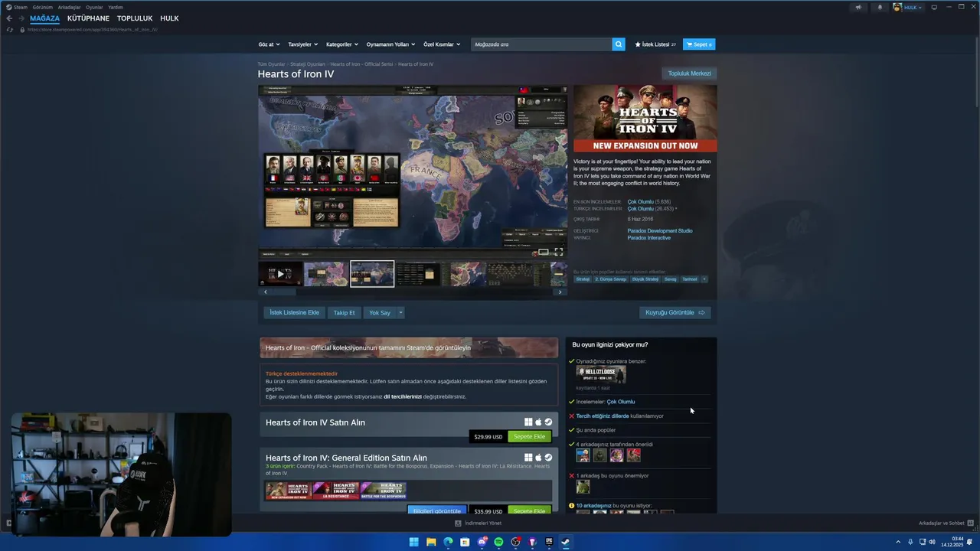Focus the Mağazada ara search field

(x=542, y=44)
